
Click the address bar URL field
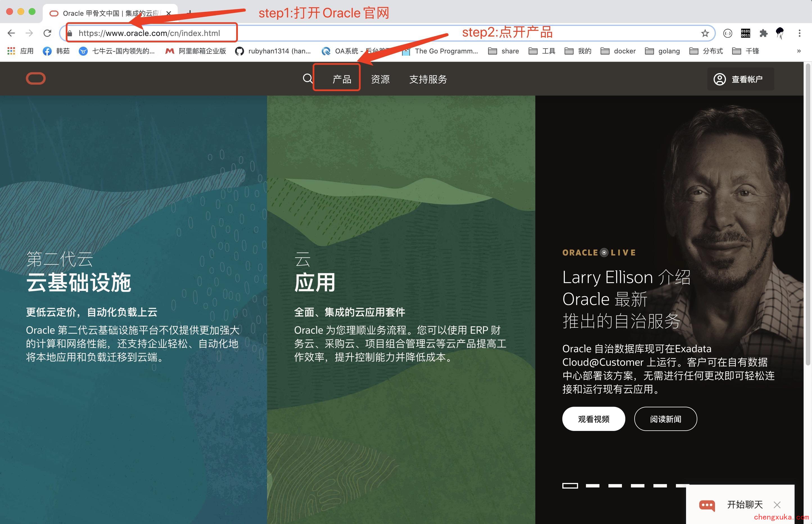pyautogui.click(x=387, y=33)
